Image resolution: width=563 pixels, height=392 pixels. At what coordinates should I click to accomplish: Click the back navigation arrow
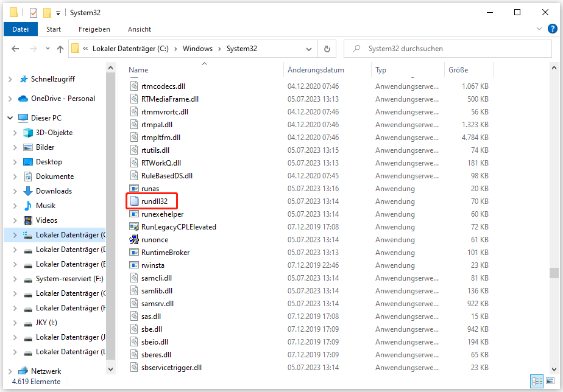tap(16, 49)
